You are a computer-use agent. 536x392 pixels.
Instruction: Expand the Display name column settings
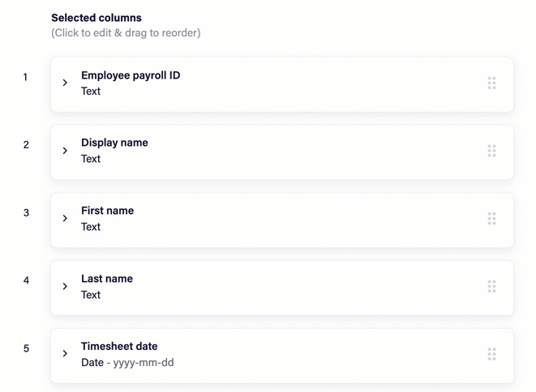pos(65,151)
